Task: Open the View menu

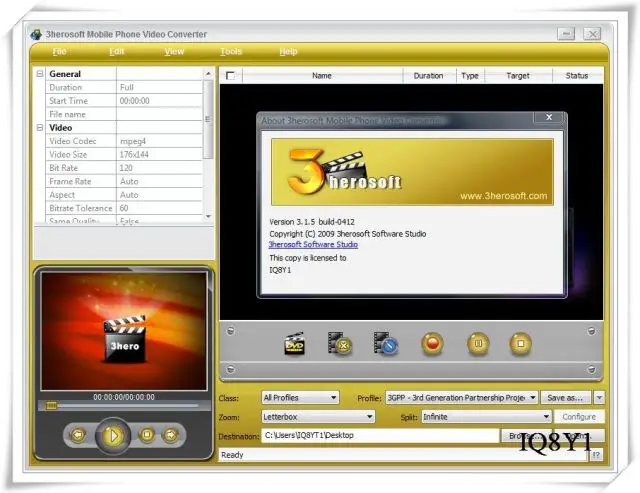Action: coord(174,51)
